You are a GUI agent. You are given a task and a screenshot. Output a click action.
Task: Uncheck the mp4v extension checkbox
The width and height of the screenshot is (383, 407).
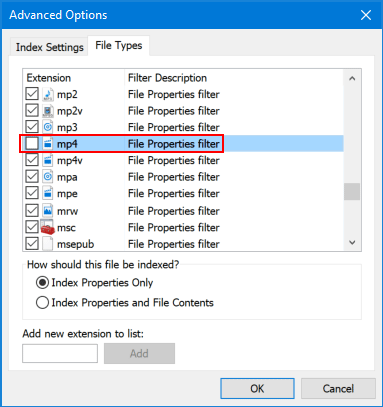click(x=32, y=160)
